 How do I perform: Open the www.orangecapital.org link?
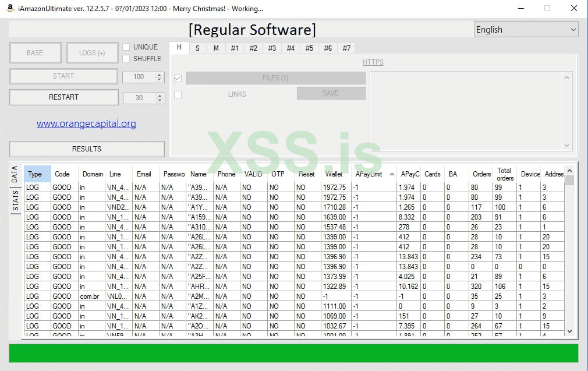86,123
